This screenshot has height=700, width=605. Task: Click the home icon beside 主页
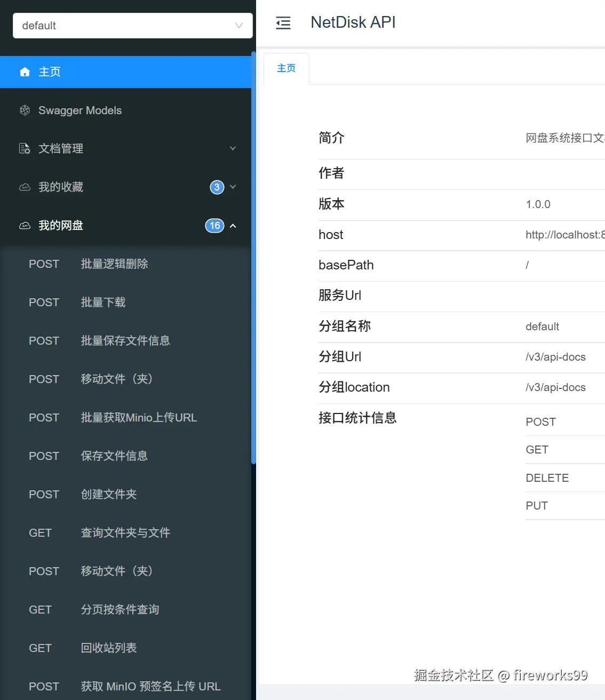[25, 72]
